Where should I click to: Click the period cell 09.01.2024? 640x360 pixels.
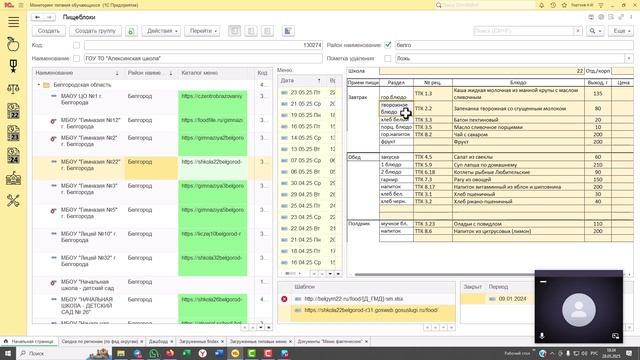(x=512, y=299)
